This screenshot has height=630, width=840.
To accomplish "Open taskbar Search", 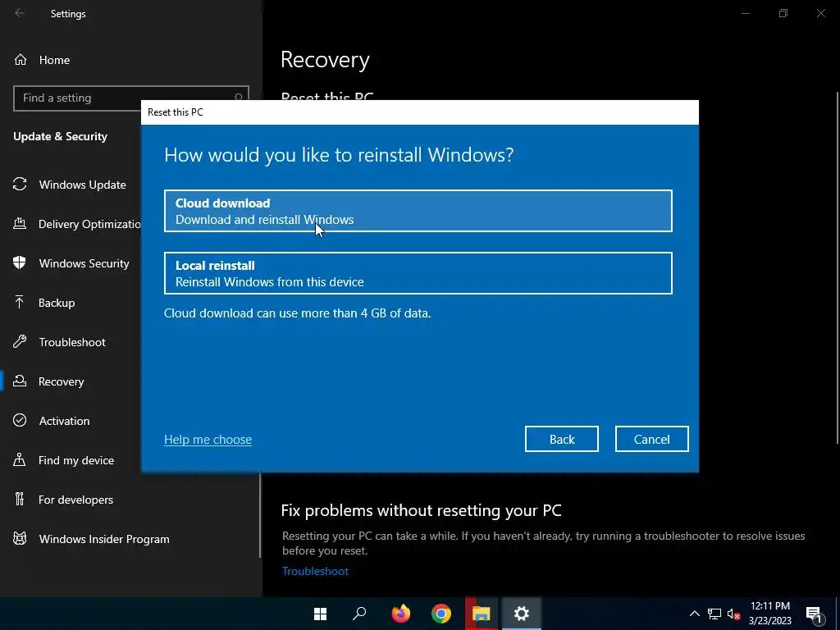I will (x=359, y=614).
